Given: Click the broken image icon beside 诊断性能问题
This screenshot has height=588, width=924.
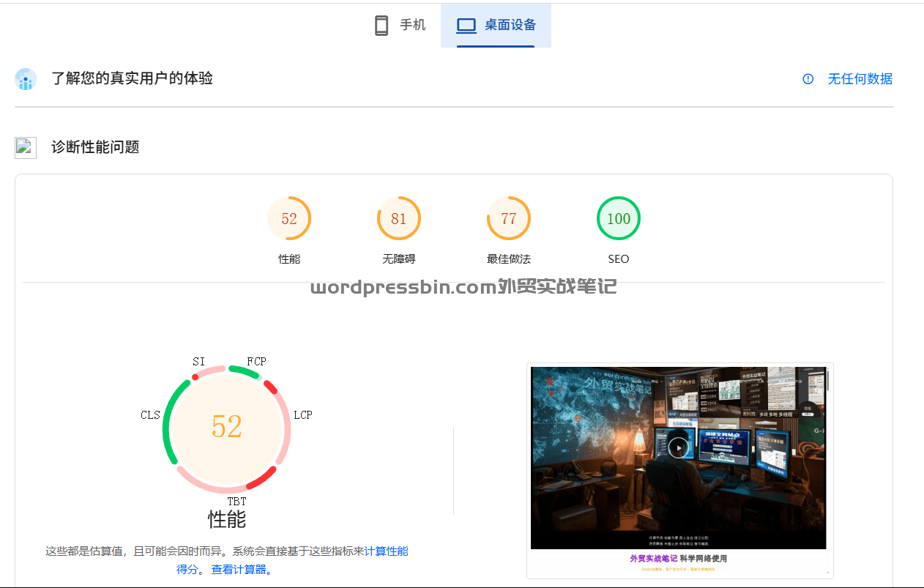Looking at the screenshot, I should coord(26,147).
